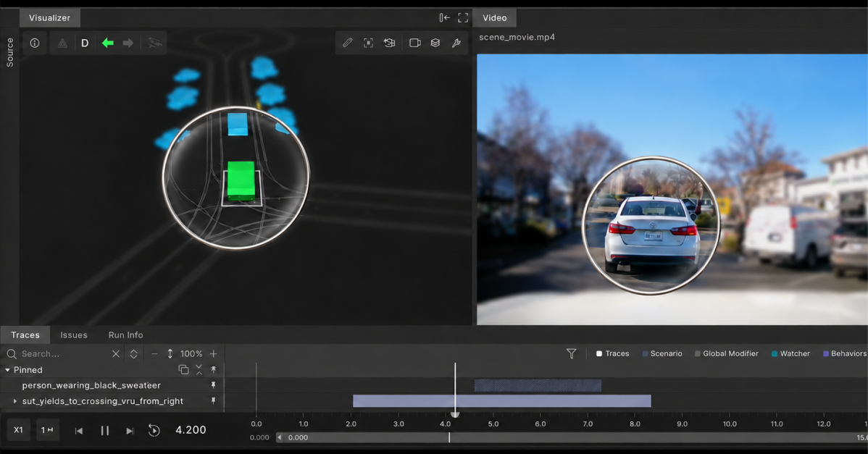The width and height of the screenshot is (868, 454).
Task: Open the timeline filter funnel icon
Action: coord(571,353)
